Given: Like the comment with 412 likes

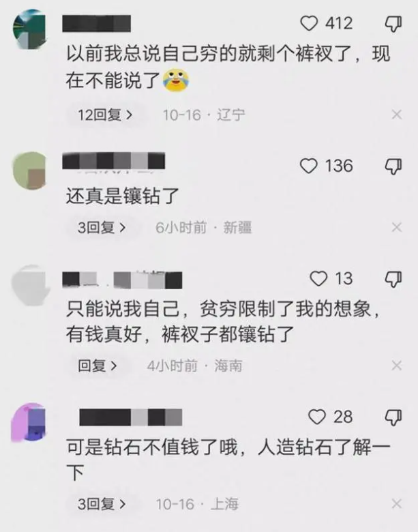Looking at the screenshot, I should coord(309,23).
